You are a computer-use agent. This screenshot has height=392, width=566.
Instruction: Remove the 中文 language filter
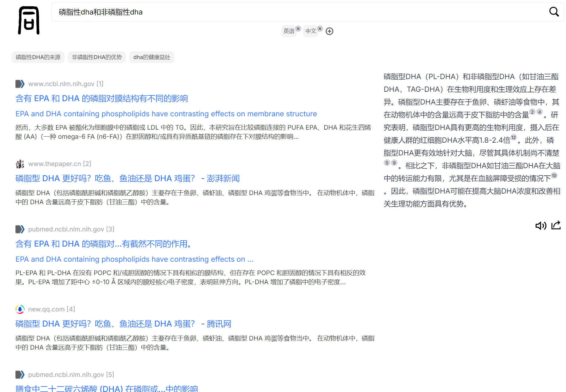320,28
